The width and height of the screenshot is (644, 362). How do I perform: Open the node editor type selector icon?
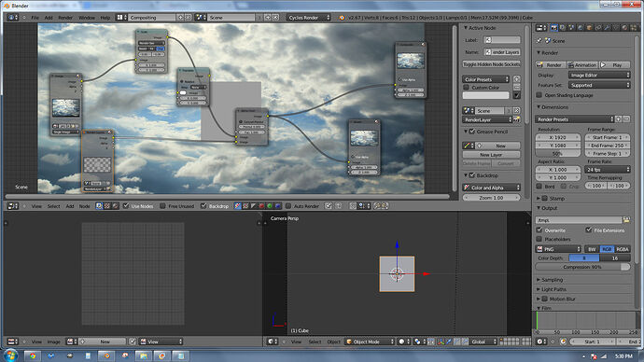tap(13, 206)
